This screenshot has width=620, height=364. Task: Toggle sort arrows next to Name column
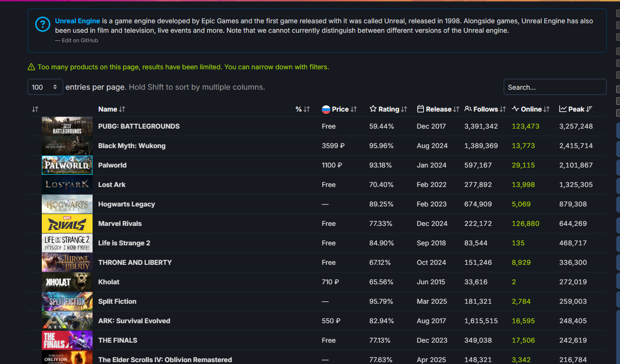(x=122, y=109)
